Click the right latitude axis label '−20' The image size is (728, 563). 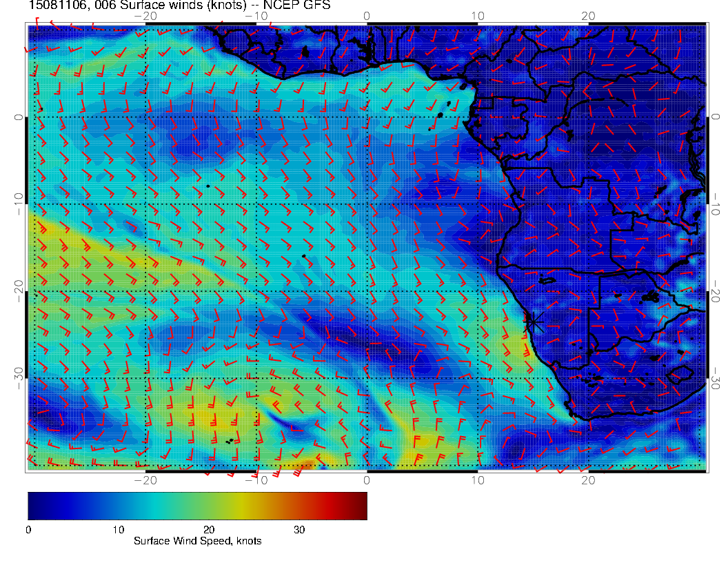click(x=716, y=291)
